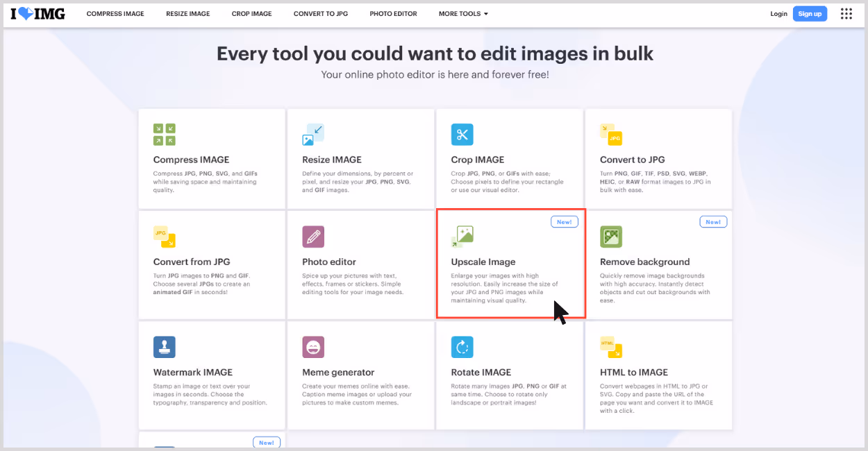Click the Watermark IMAGE stamp icon

[165, 347]
